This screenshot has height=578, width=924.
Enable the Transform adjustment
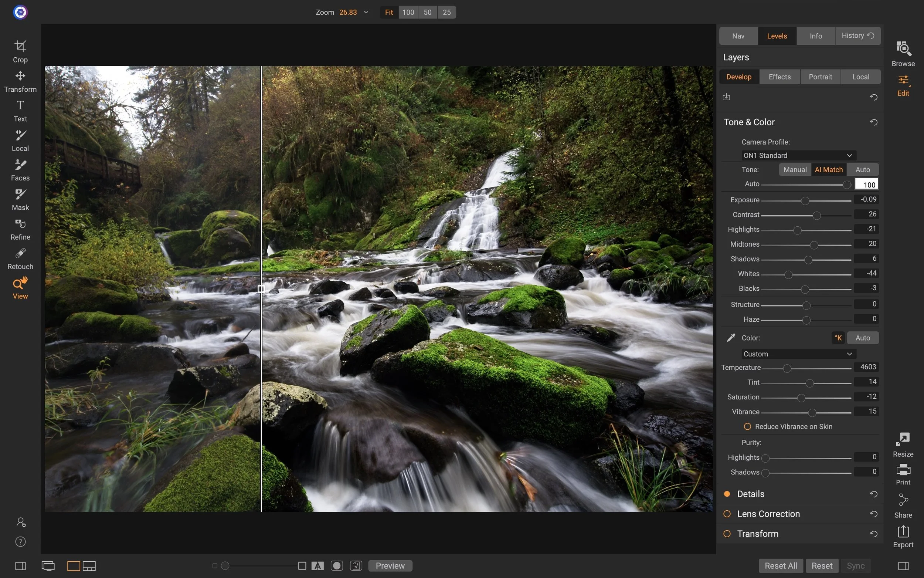[x=727, y=534]
